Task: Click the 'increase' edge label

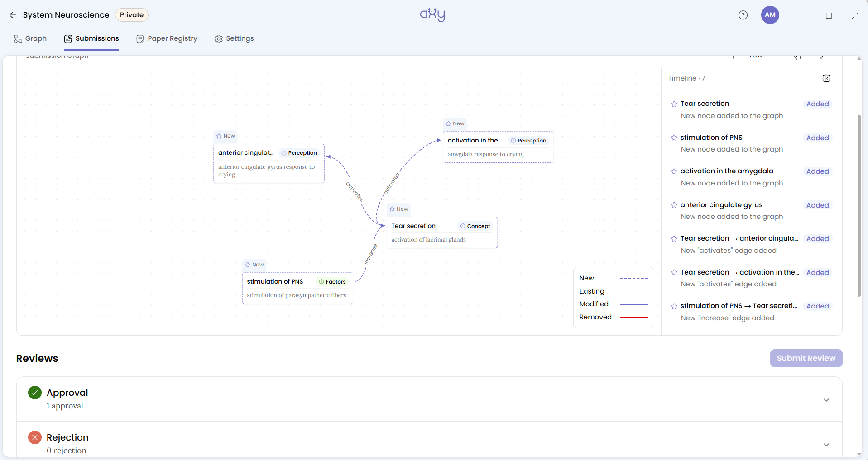Action: point(370,254)
